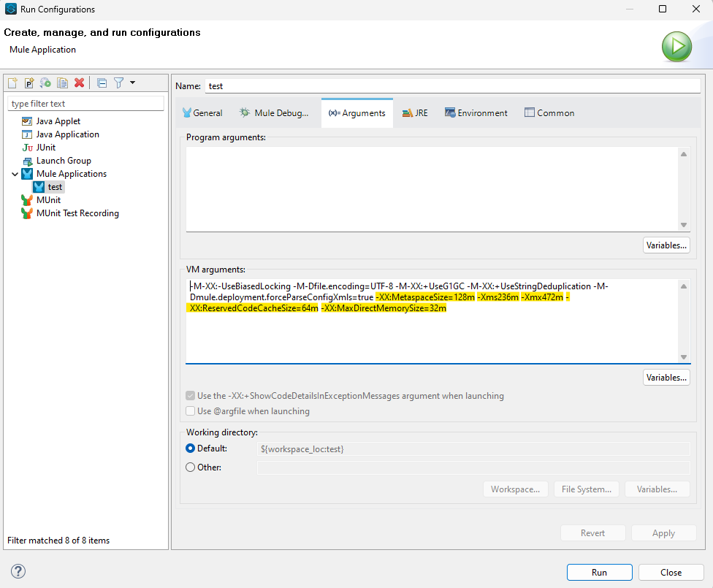Screen dimensions: 713x588
Task: Create a new launch configuration
Action: 12,83
